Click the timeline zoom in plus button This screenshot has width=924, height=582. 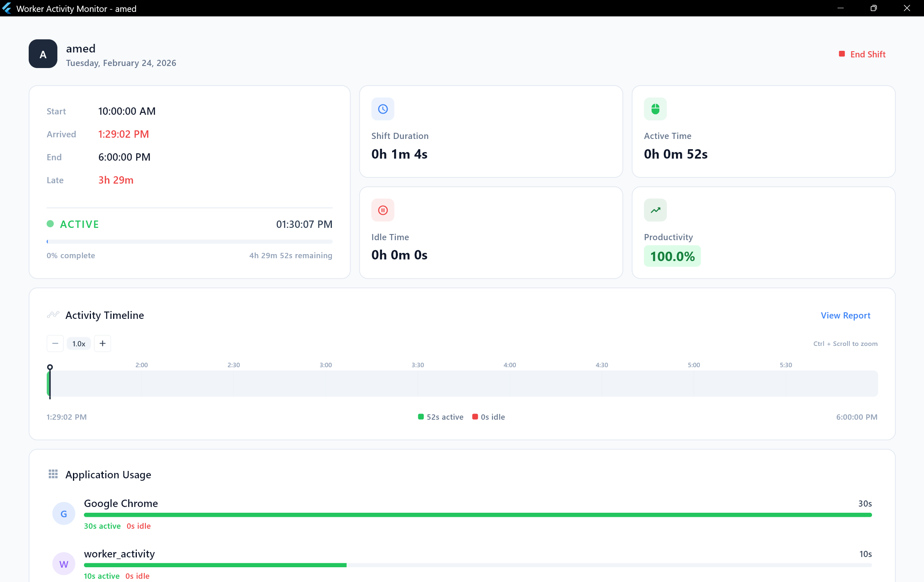[102, 343]
